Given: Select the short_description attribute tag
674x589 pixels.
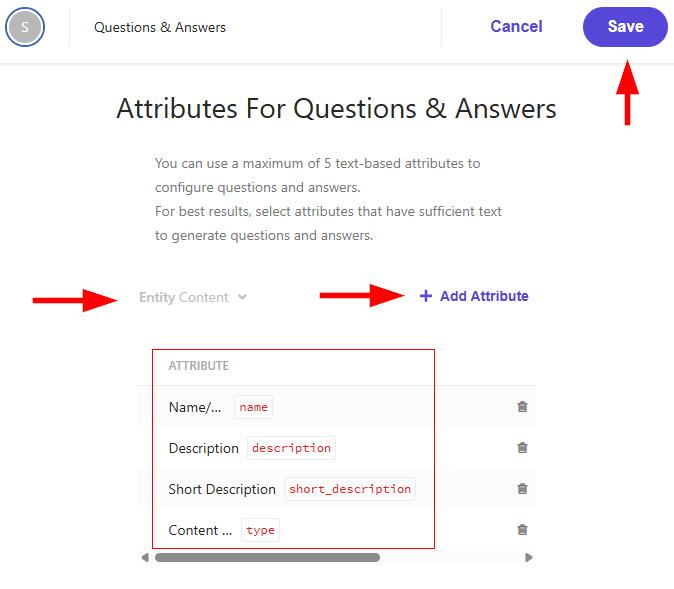Looking at the screenshot, I should point(349,489).
